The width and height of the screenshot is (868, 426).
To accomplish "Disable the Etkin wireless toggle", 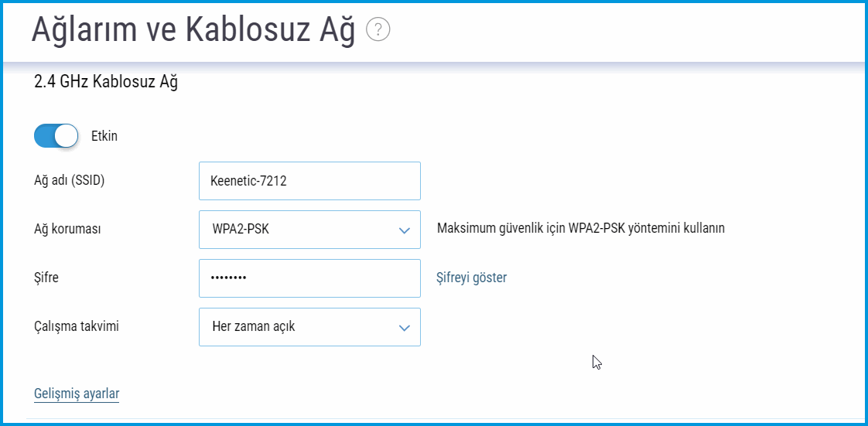I will point(56,136).
